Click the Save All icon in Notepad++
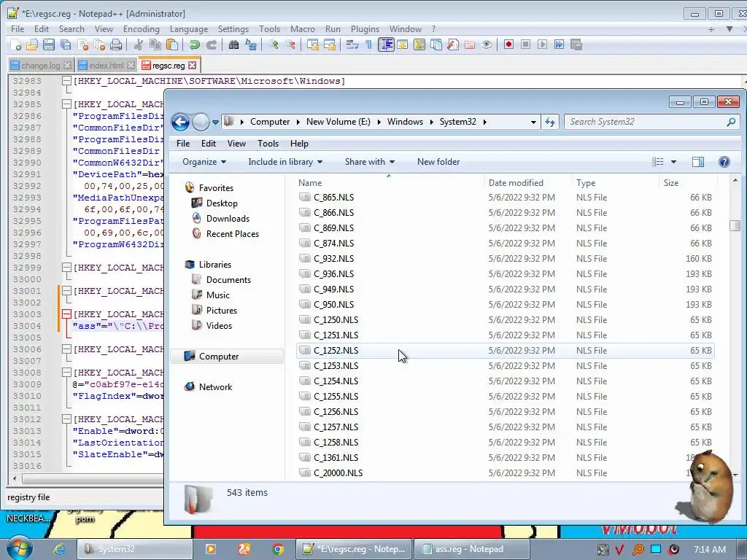Image resolution: width=747 pixels, height=560 pixels. tap(66, 44)
